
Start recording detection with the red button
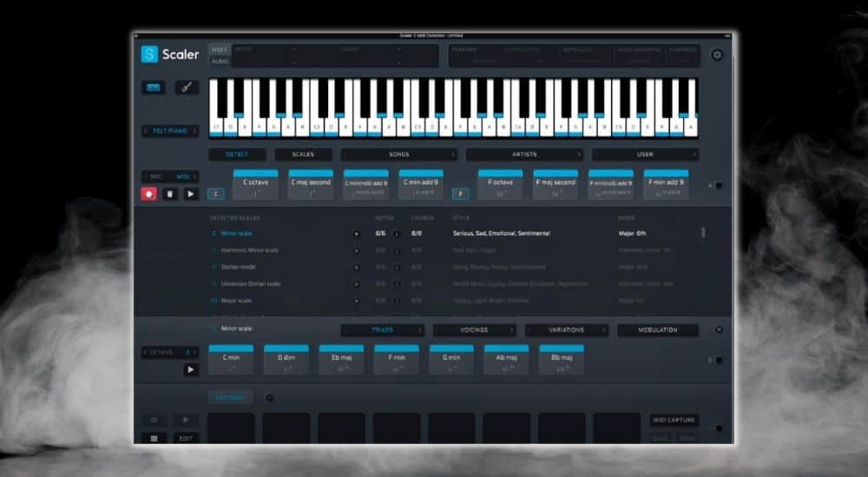149,194
